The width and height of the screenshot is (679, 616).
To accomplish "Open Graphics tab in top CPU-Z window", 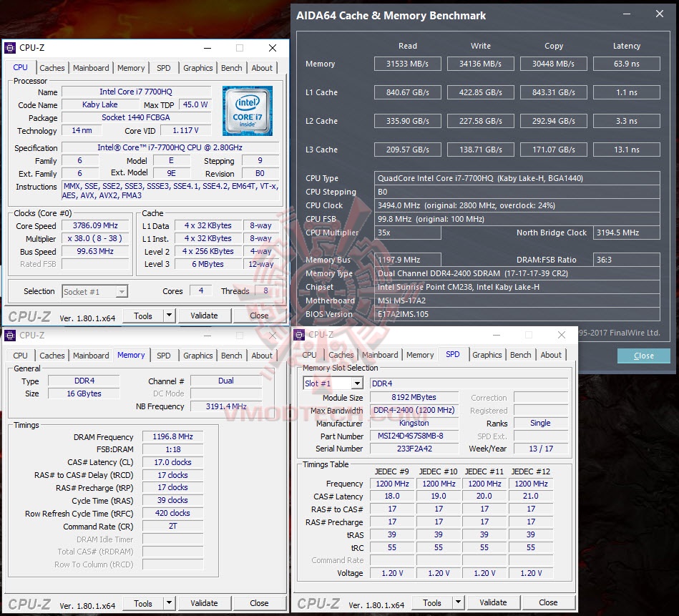I will tap(198, 68).
